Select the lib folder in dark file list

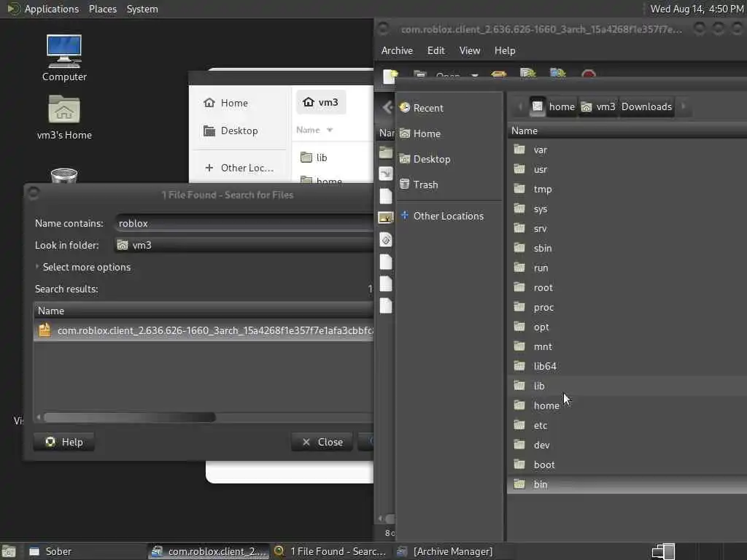627,386
